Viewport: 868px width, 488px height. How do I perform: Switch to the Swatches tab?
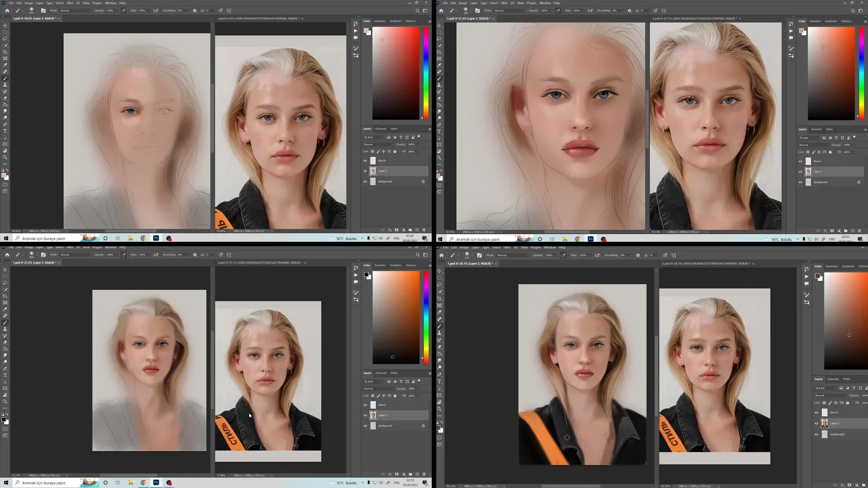point(380,21)
